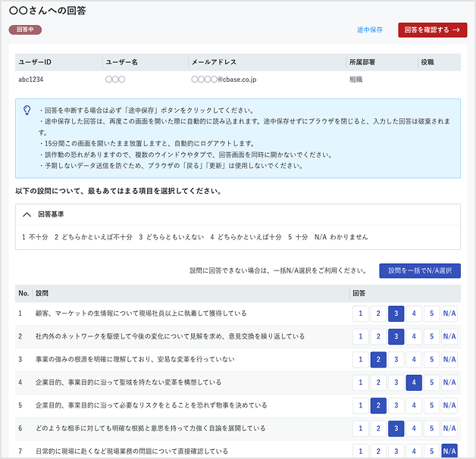Select rating 3 for question 2
The height and width of the screenshot is (459, 476).
(x=396, y=336)
